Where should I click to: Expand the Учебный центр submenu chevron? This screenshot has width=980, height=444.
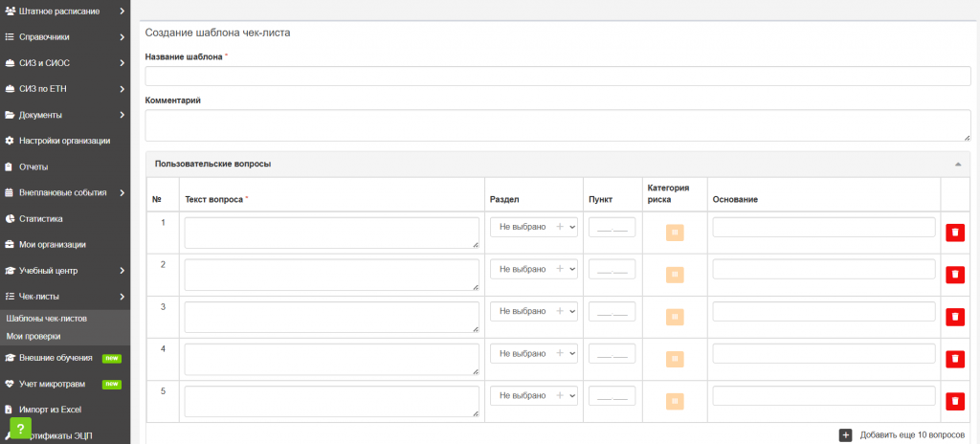coord(122,271)
